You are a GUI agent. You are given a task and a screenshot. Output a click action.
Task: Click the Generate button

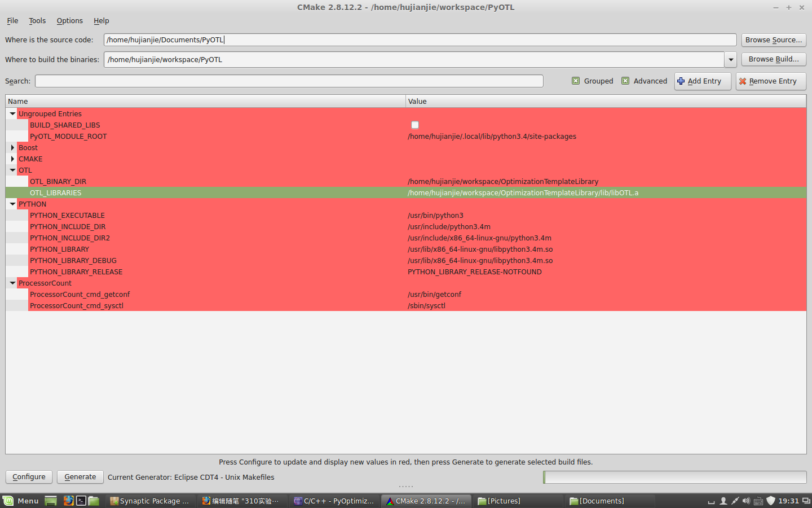80,477
